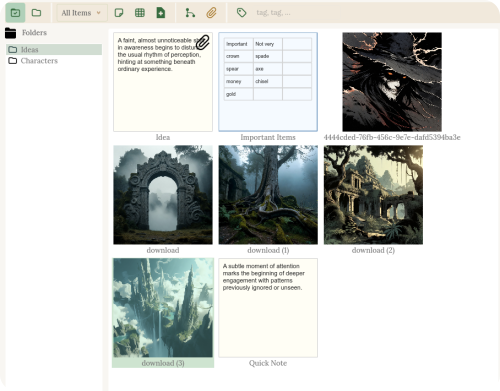Viewport: 500px width, 391px height.
Task: Click the 'crown' table cell
Action: click(239, 56)
